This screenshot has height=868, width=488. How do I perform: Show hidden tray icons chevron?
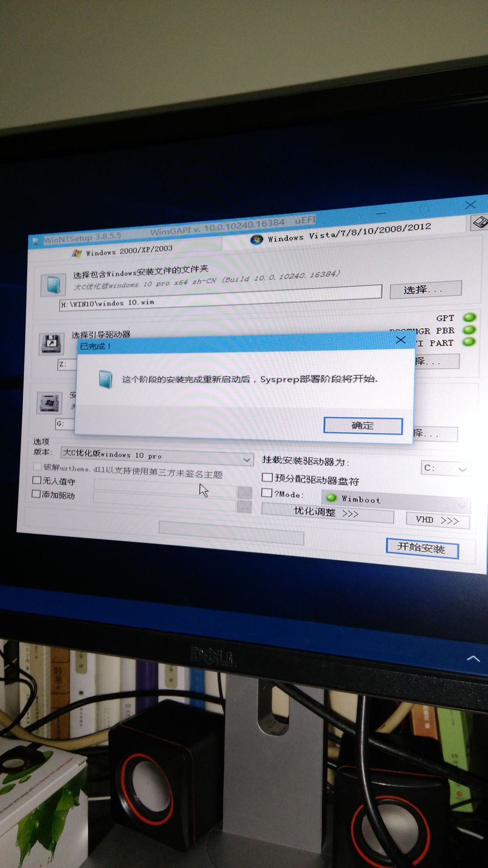click(x=473, y=658)
